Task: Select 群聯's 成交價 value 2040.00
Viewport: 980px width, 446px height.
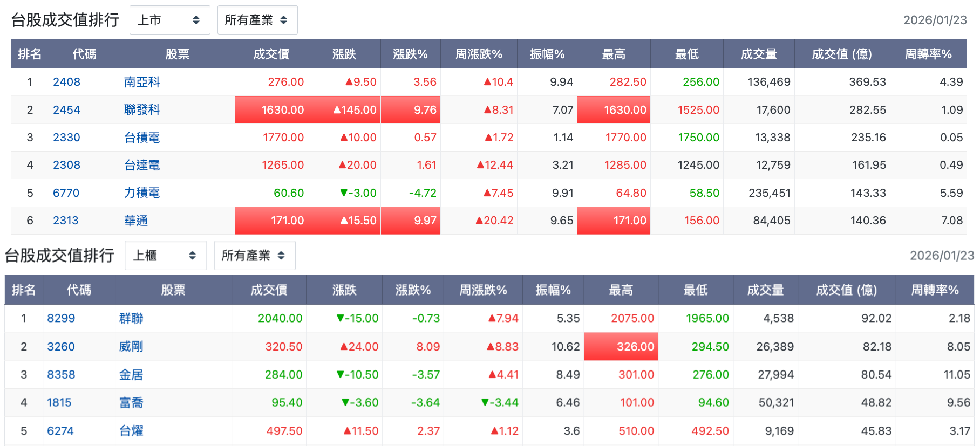Action: coord(280,318)
